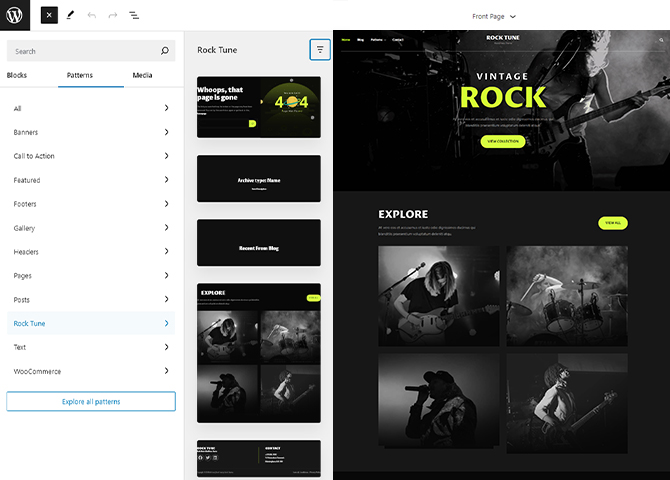Open the Call to Action category
The image size is (670, 480).
point(90,156)
